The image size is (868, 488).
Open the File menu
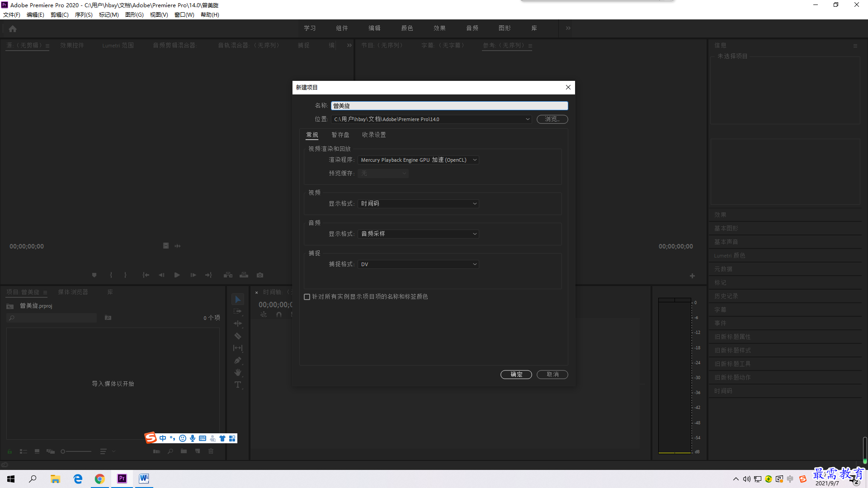click(x=12, y=15)
